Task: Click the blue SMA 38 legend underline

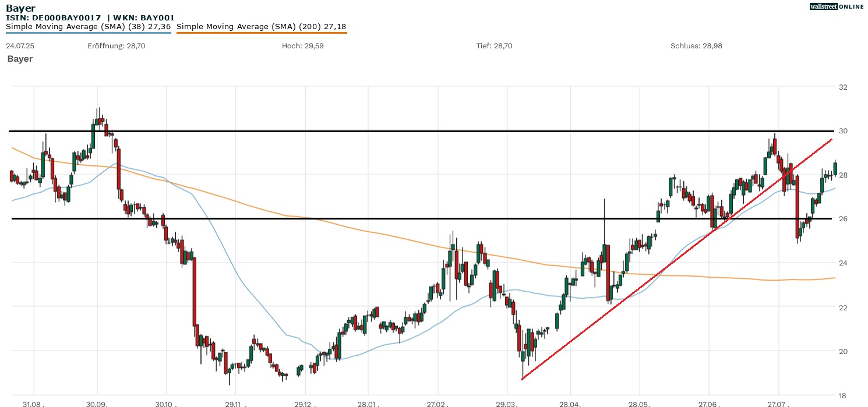Action: (x=88, y=33)
